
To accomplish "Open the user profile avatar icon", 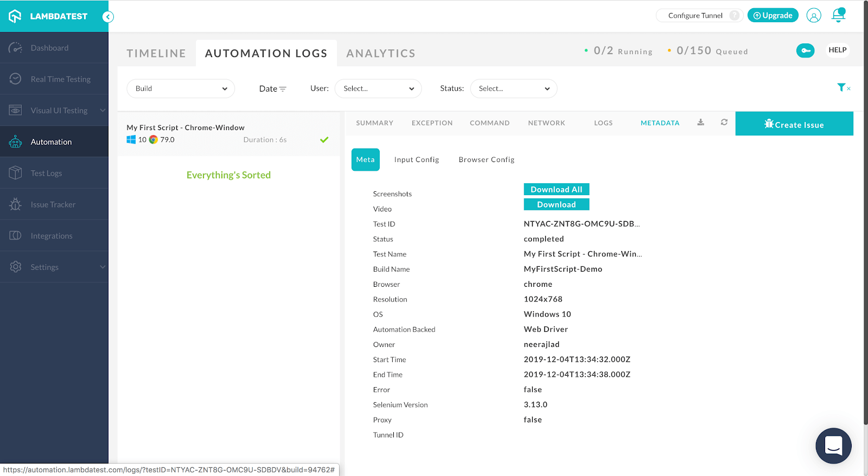I will coord(814,16).
